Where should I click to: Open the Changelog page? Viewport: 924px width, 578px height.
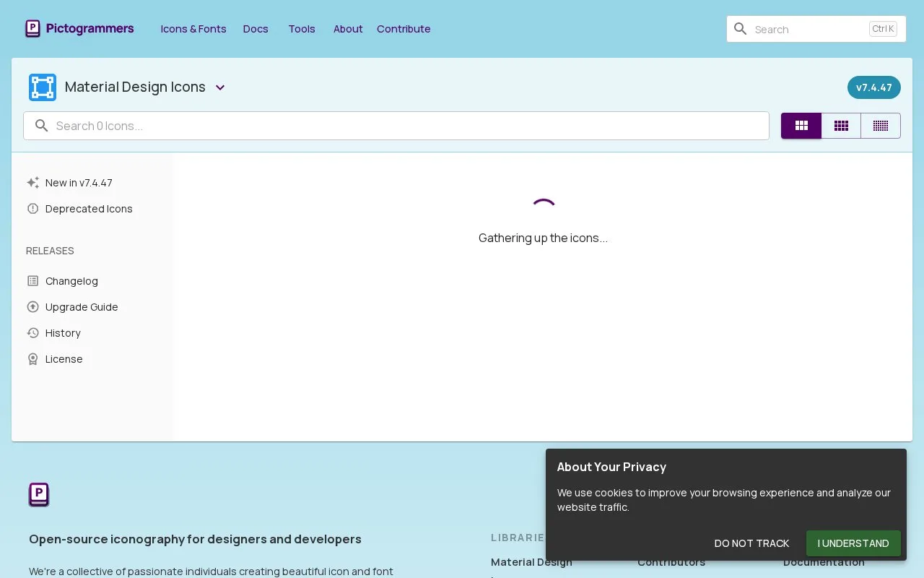pyautogui.click(x=71, y=281)
